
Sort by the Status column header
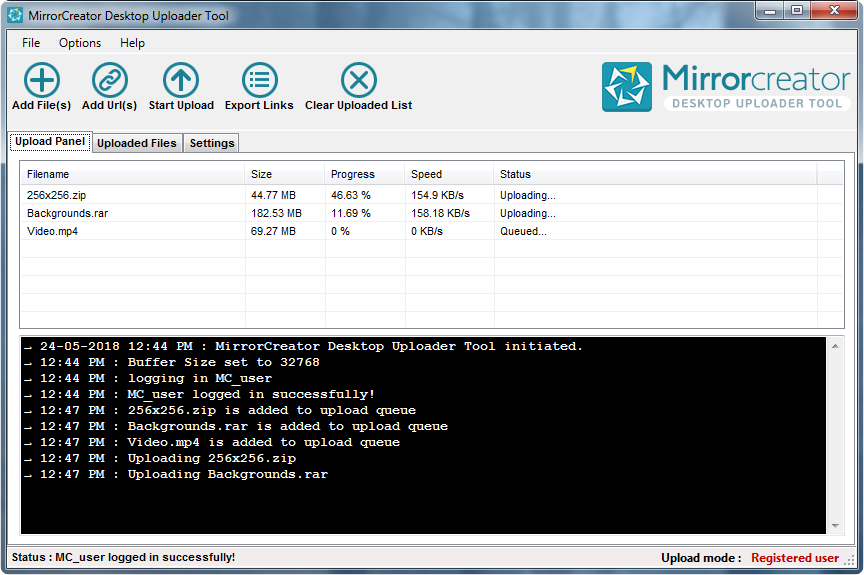[x=655, y=174]
